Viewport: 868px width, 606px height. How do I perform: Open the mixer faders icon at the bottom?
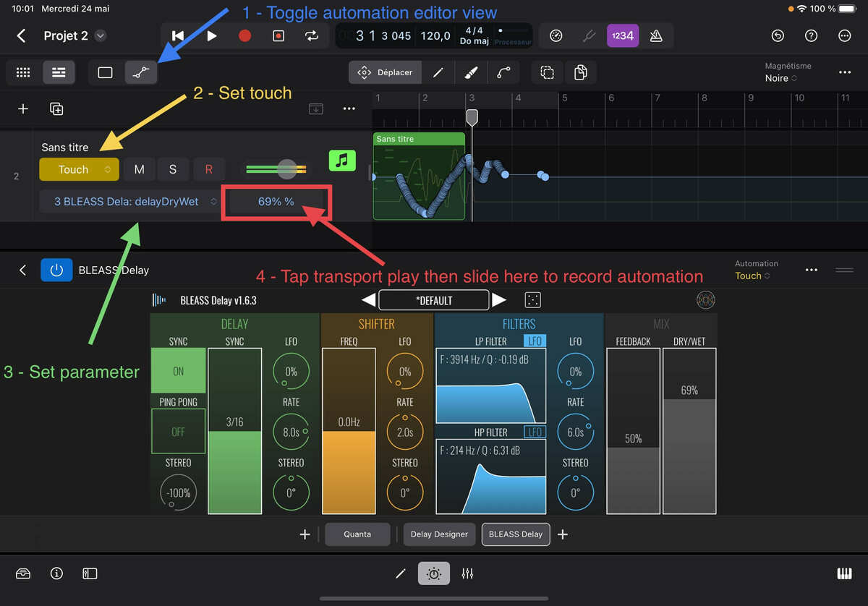[x=467, y=573]
